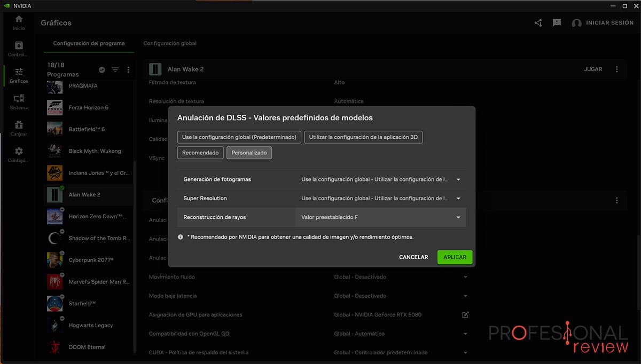Click the optimize check icon above program list

pos(102,70)
